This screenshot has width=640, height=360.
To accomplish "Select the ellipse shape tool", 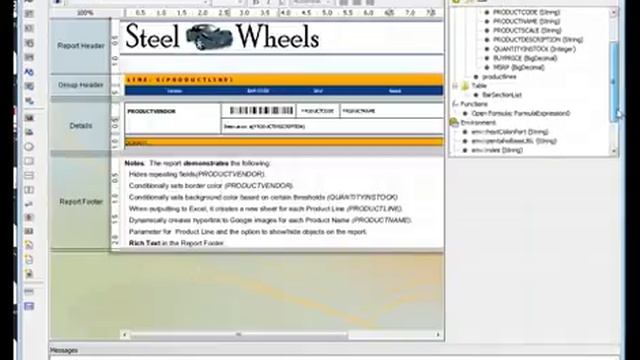I will tap(29, 147).
